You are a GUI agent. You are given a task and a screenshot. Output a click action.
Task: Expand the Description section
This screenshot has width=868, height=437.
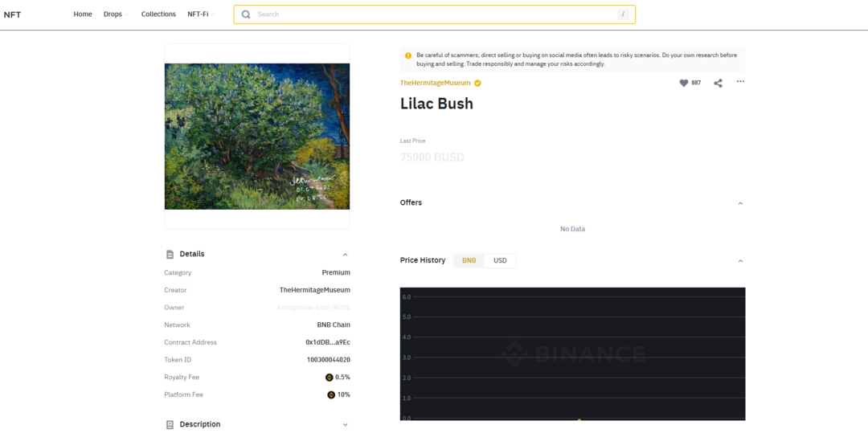pos(346,425)
